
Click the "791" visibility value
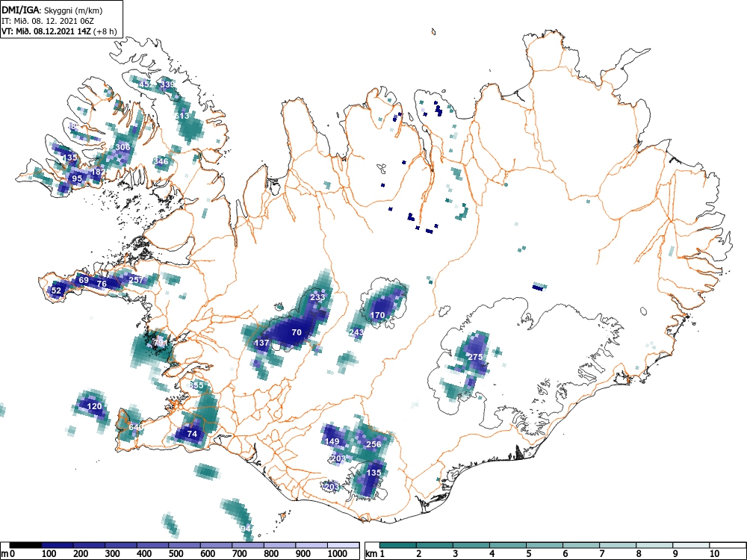(x=161, y=343)
